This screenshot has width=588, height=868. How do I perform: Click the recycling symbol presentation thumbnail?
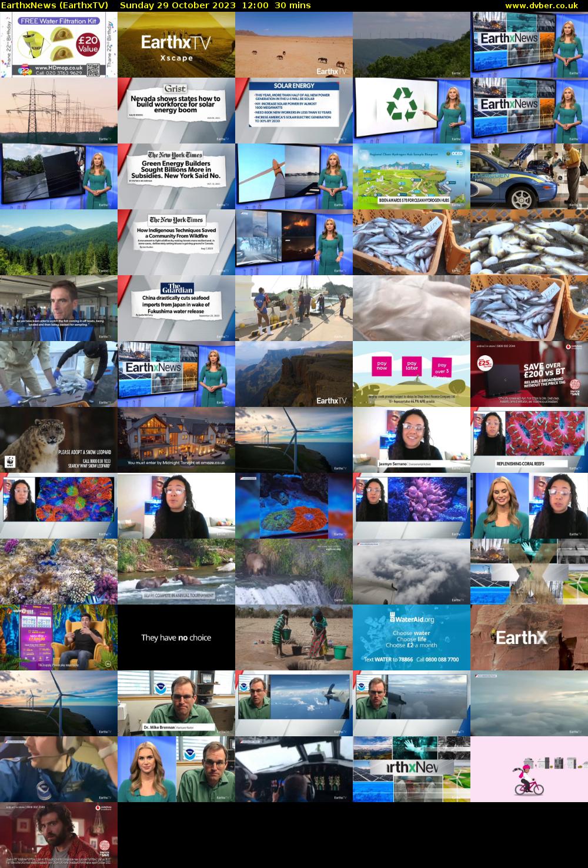pos(412,111)
